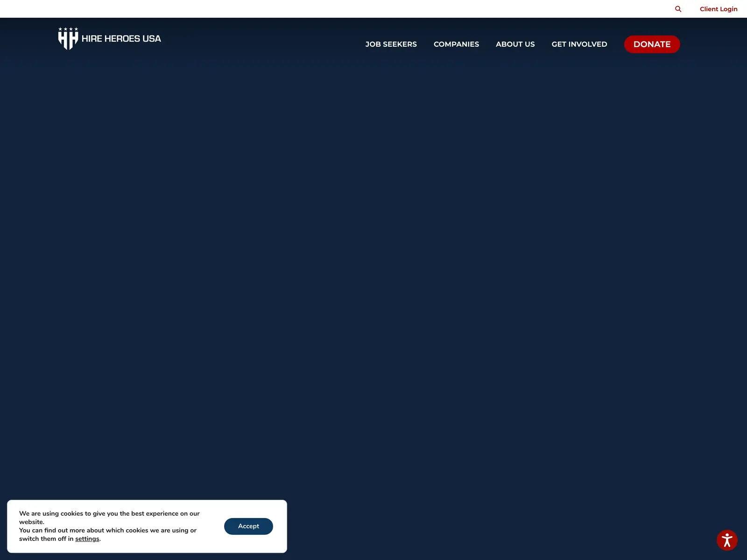Open the About Us menu

pyautogui.click(x=515, y=44)
